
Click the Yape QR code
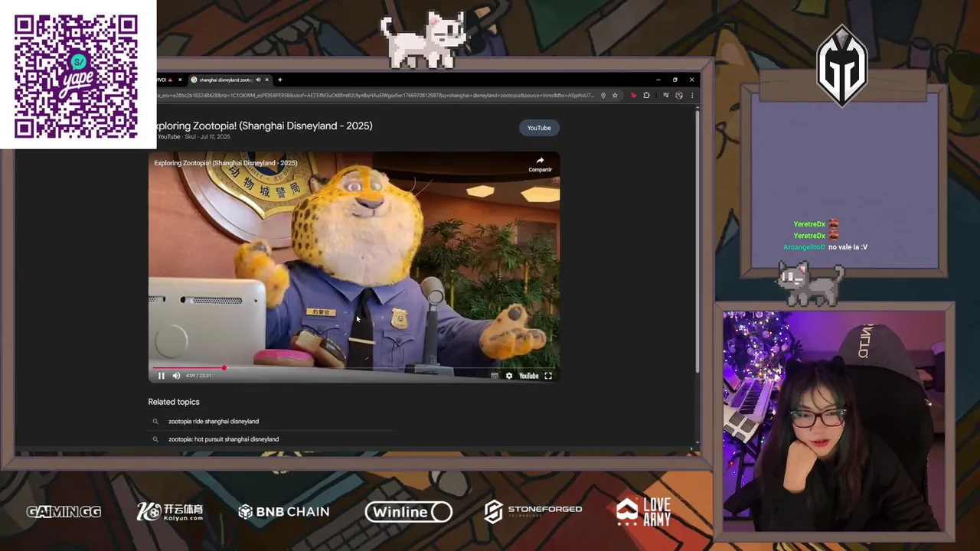point(77,75)
